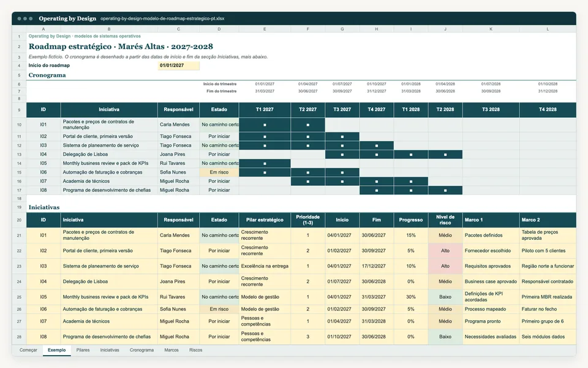Click the T3 2028 timeline header
The image size is (588, 368).
(x=491, y=110)
